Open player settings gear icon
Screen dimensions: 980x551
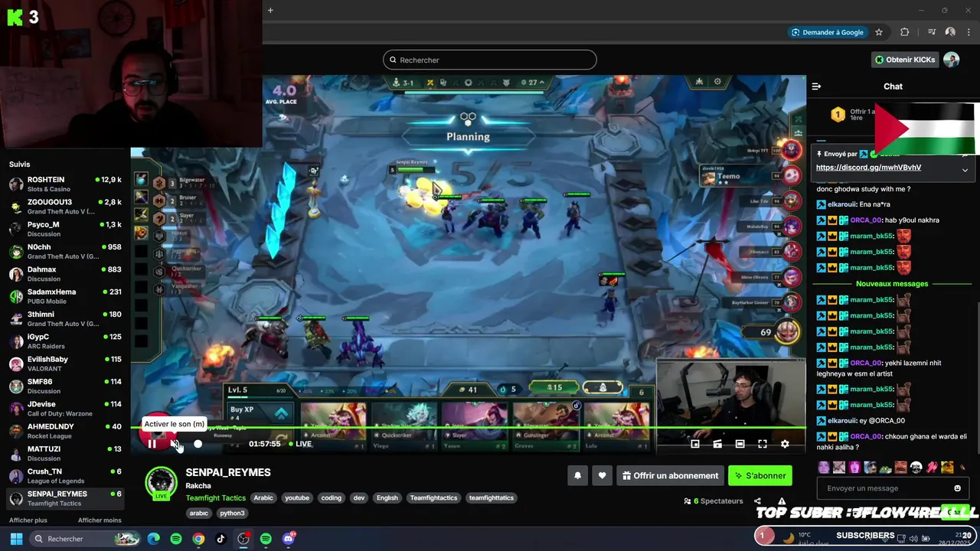tap(785, 444)
